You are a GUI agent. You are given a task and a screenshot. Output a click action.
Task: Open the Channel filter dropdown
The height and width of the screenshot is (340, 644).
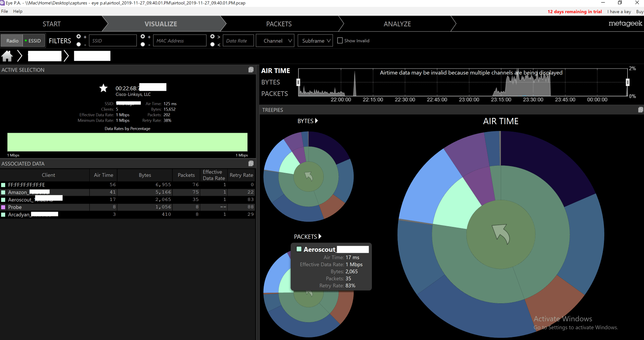coord(275,41)
